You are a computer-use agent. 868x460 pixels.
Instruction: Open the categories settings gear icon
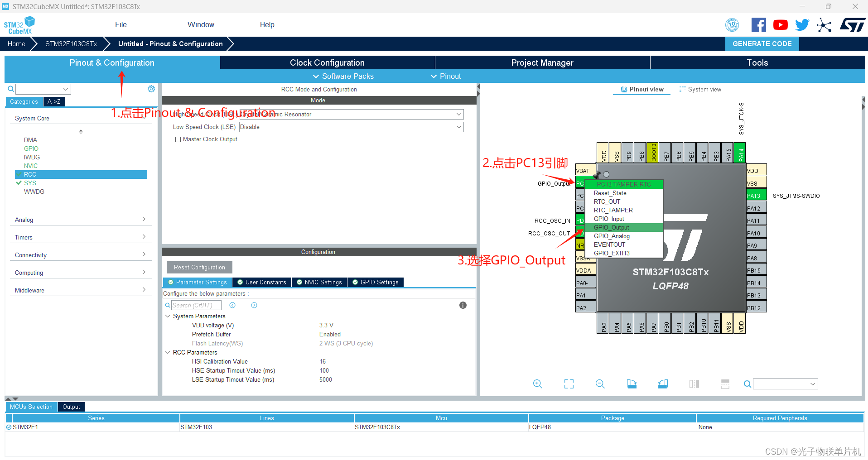click(151, 89)
